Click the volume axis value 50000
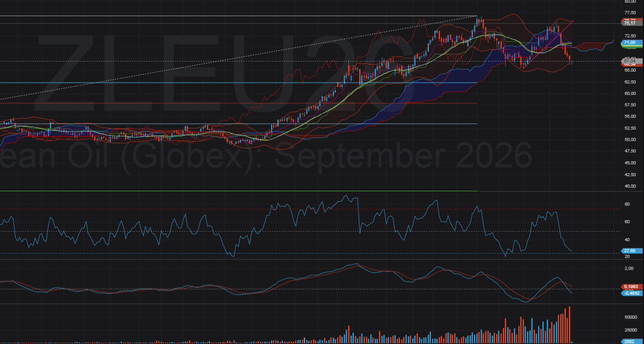This screenshot has height=344, width=644. pos(631,317)
